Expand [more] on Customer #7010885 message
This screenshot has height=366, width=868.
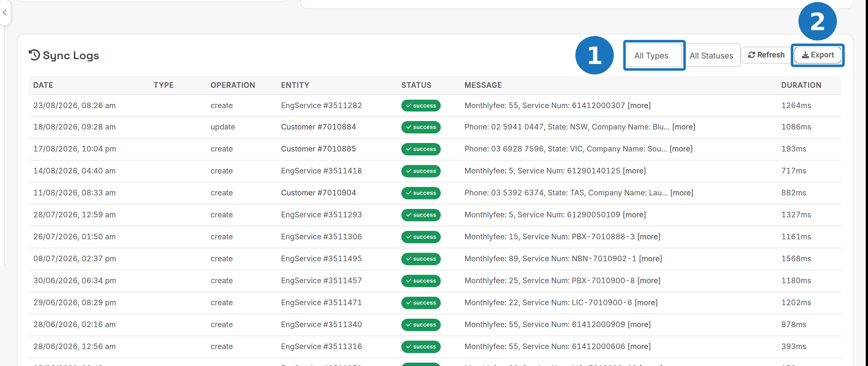pos(681,149)
